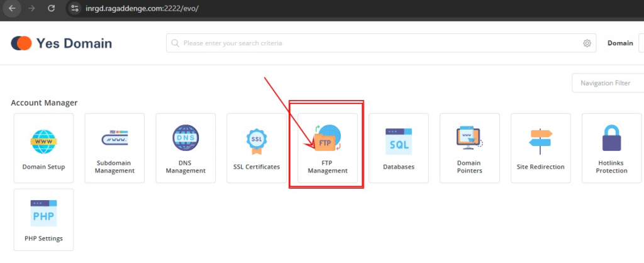The image size is (644, 263).
Task: Click the browser back arrow
Action: [x=12, y=9]
